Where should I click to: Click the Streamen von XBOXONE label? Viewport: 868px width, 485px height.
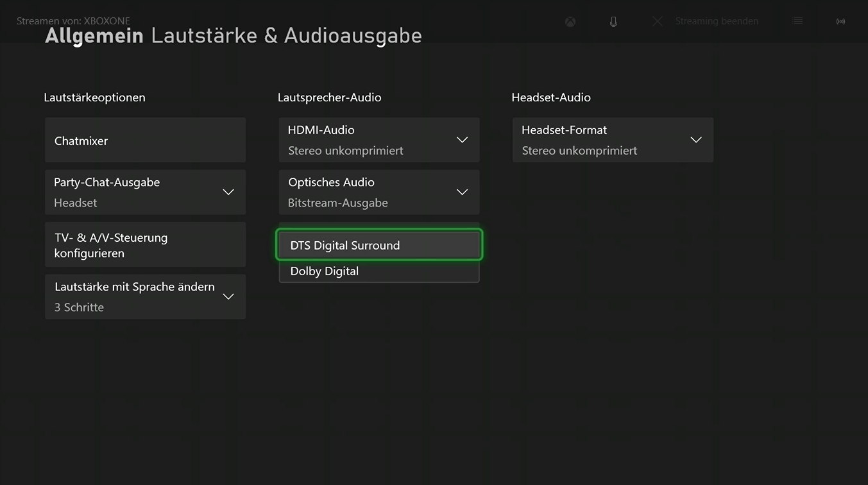tap(72, 21)
